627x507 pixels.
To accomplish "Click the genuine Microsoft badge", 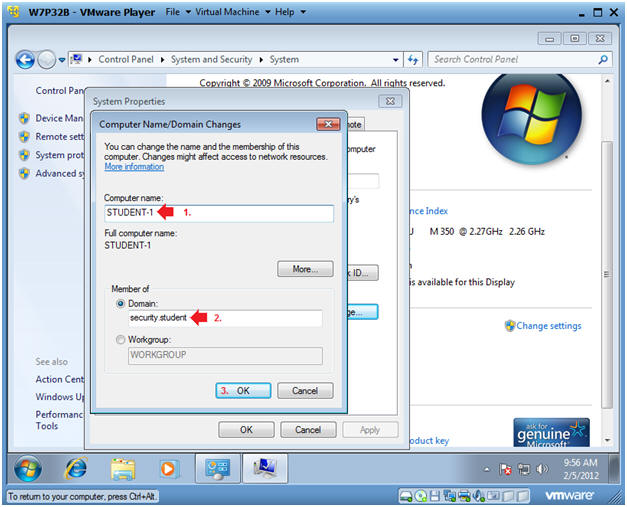I will point(551,433).
